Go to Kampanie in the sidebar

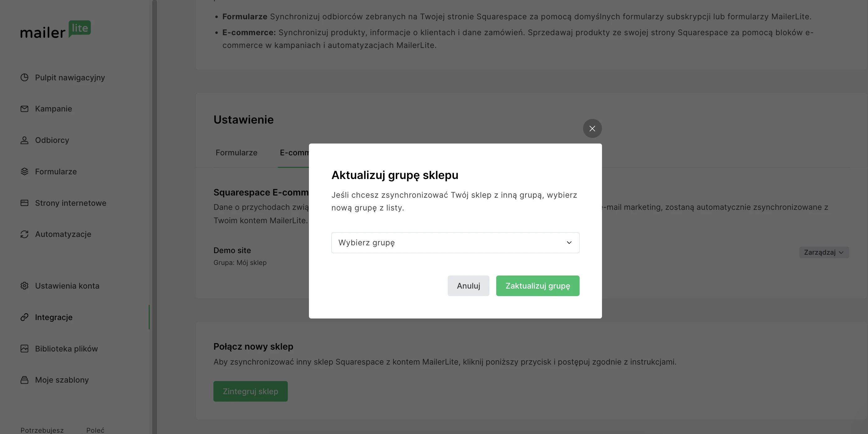pos(53,109)
